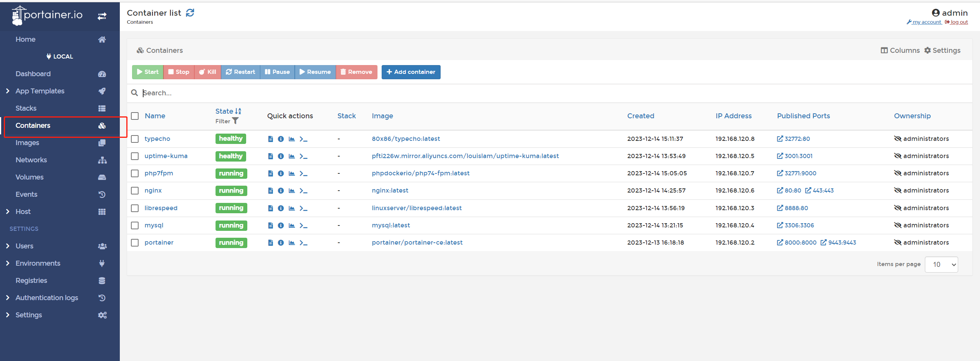Click the portainer.io logo
Viewport: 980px width, 361px height.
pos(47,15)
